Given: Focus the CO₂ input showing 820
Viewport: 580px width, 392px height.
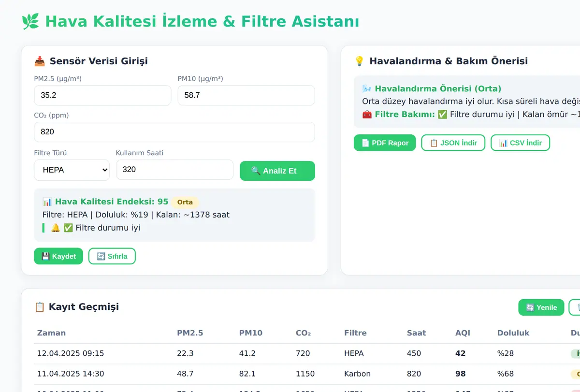Looking at the screenshot, I should pos(174,132).
